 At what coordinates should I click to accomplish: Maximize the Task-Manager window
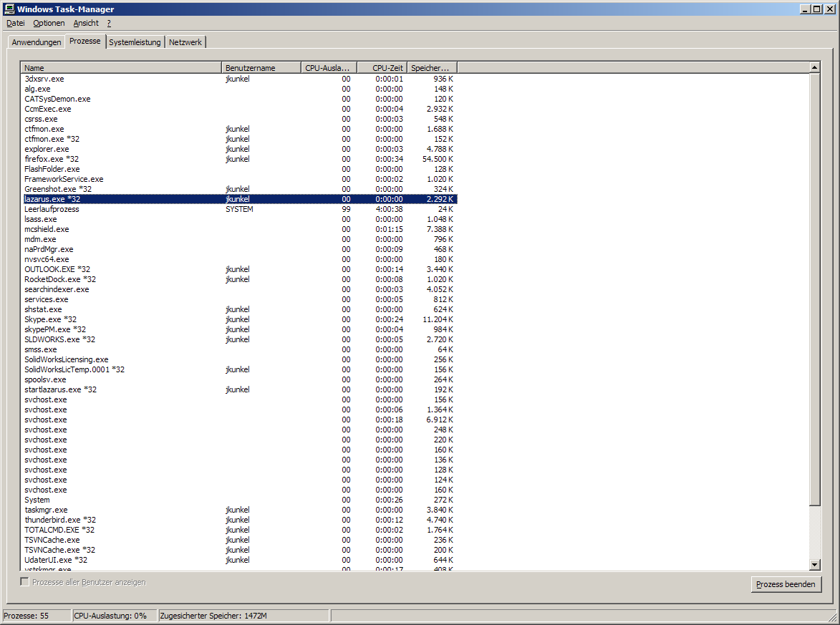coord(816,9)
